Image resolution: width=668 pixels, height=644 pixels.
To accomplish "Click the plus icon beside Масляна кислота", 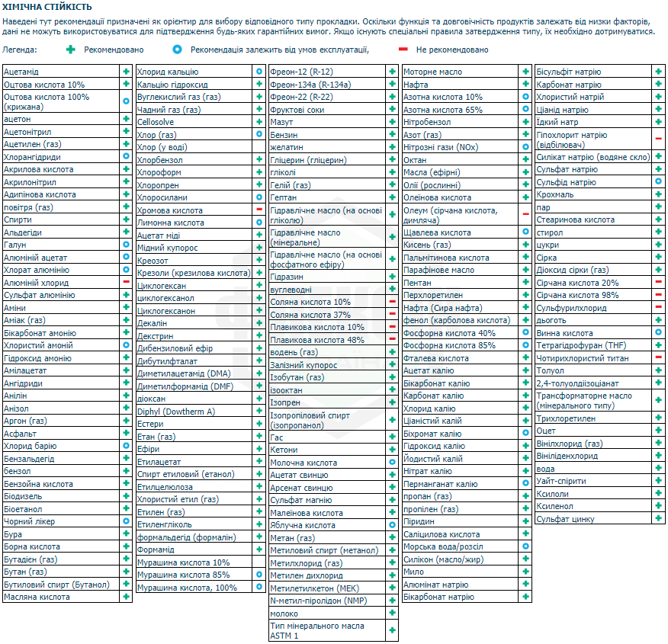I will click(126, 596).
